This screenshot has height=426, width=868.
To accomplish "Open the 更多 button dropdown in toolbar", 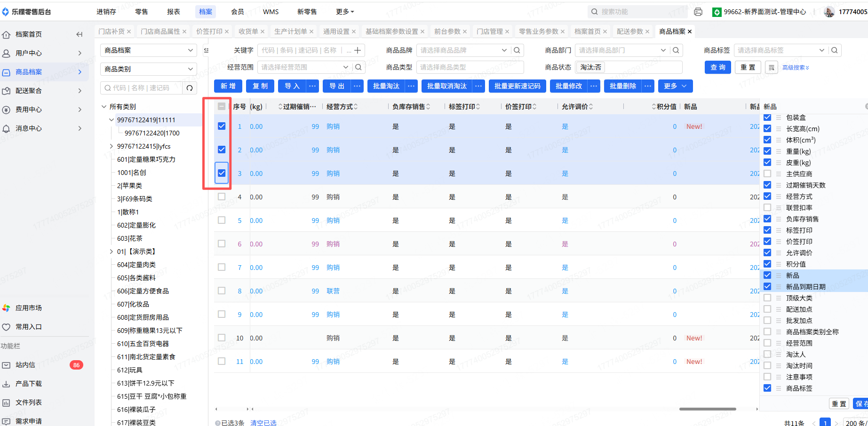I will [675, 86].
